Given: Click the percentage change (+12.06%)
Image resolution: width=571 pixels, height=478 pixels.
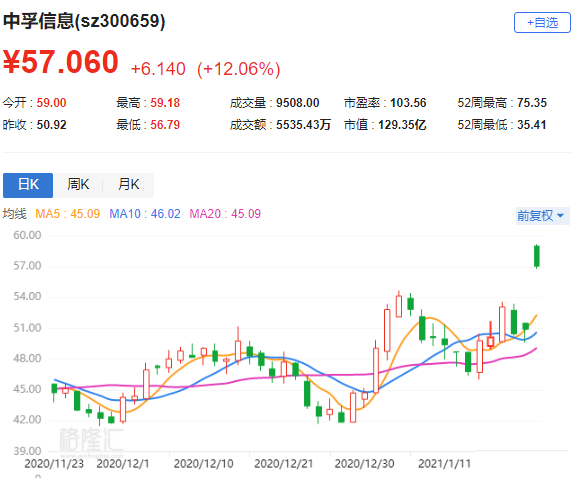Looking at the screenshot, I should point(239,69).
